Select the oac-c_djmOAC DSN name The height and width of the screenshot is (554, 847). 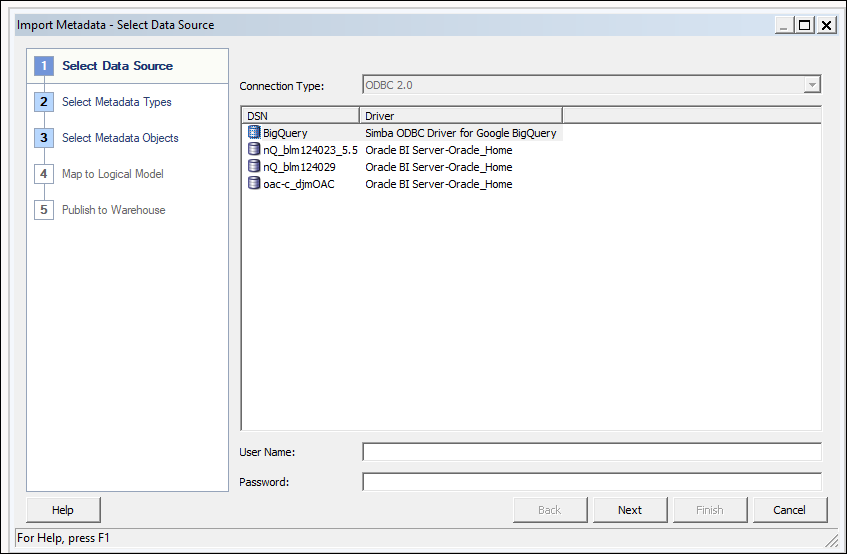coord(299,184)
